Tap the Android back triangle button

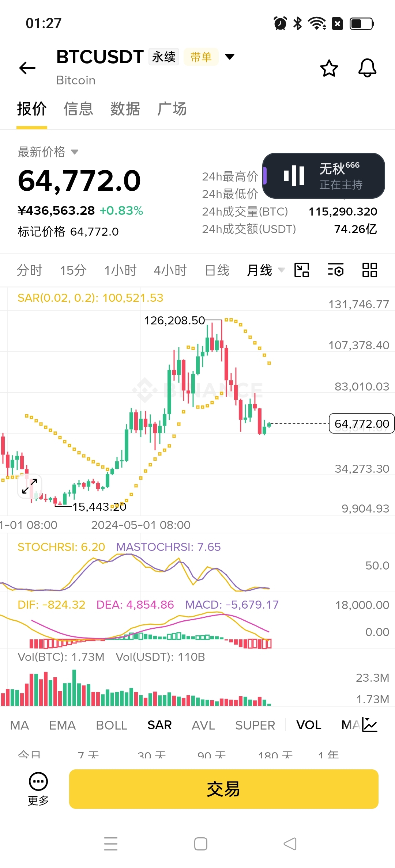pyautogui.click(x=290, y=844)
